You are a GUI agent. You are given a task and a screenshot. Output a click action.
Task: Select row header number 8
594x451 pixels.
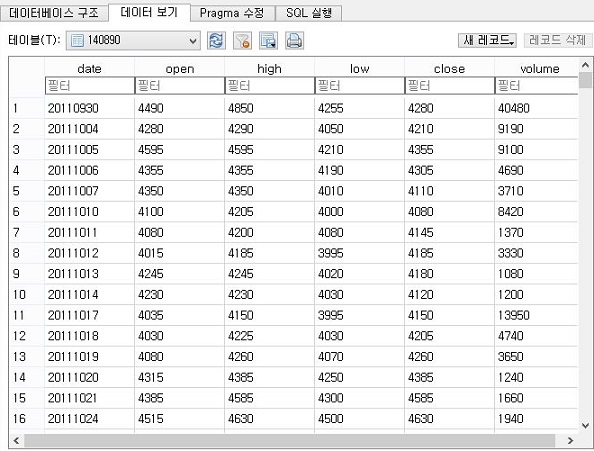coord(27,253)
